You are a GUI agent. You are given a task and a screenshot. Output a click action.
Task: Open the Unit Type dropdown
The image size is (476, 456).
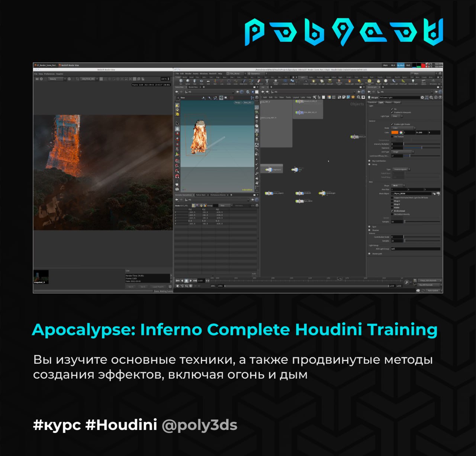tap(402, 152)
